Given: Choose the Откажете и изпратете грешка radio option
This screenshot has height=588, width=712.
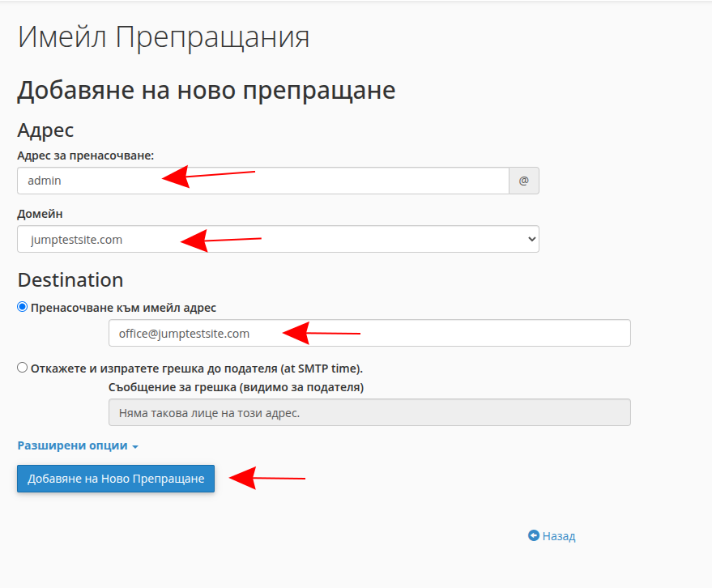Looking at the screenshot, I should coord(23,368).
